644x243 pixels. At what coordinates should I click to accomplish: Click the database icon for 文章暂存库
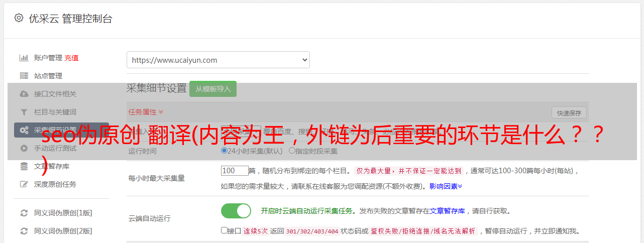click(x=24, y=166)
